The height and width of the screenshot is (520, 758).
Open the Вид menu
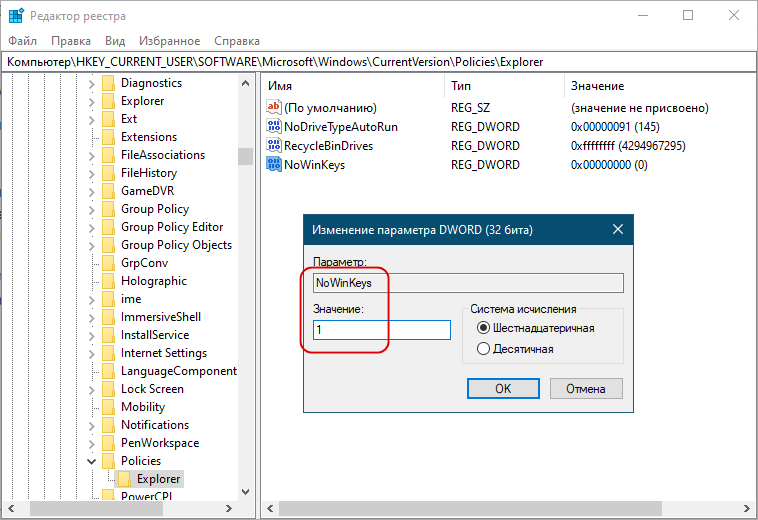[115, 41]
